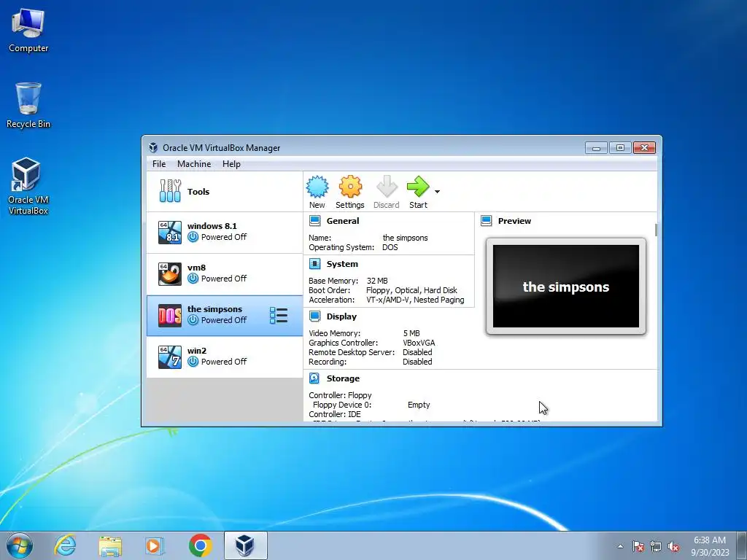The width and height of the screenshot is (747, 560).
Task: Select the vm8 virtual machine
Action: 225,274
